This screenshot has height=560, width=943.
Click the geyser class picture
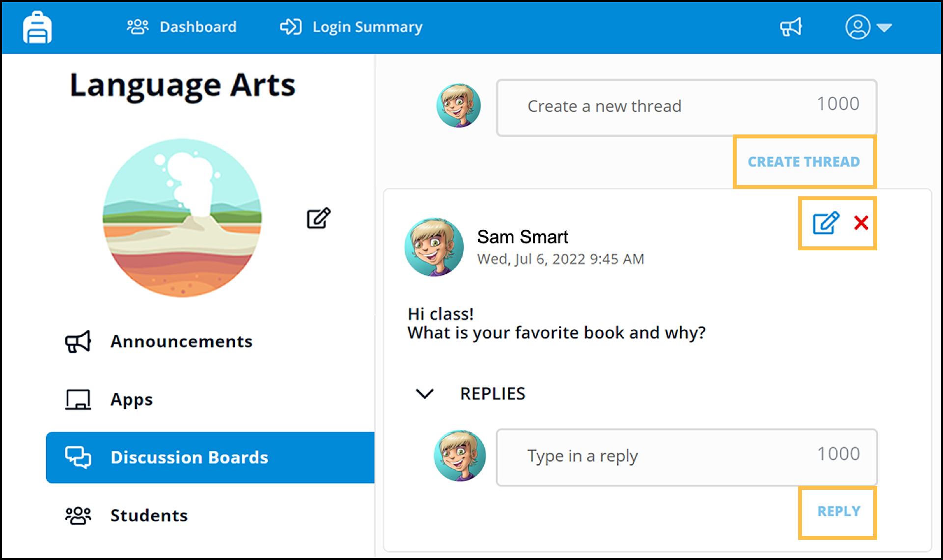(182, 218)
